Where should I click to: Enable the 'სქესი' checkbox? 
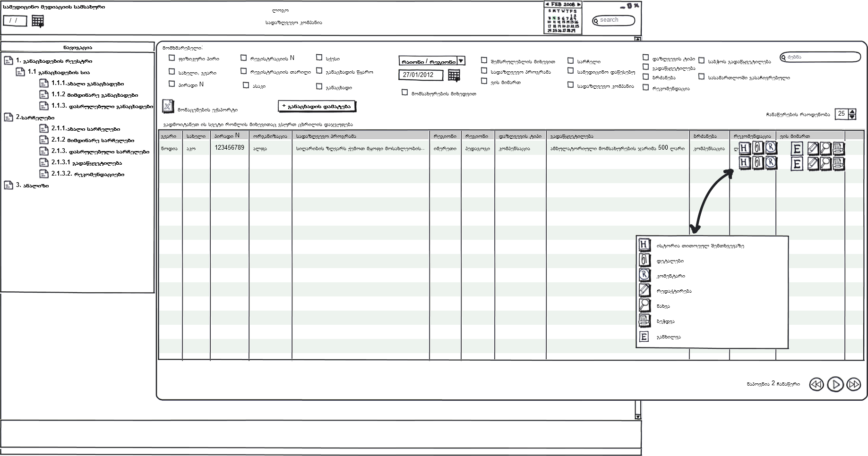(319, 58)
